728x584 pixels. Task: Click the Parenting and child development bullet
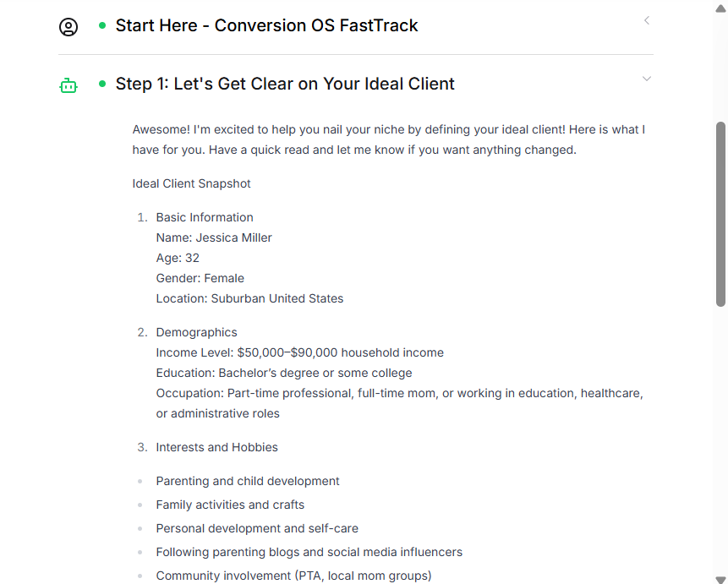[x=248, y=481]
